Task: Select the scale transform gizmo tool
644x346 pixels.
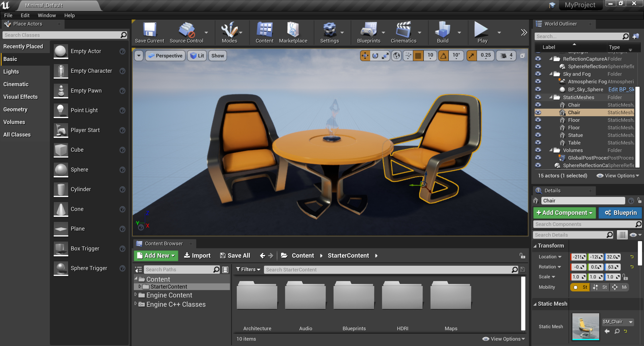Action: click(x=385, y=56)
